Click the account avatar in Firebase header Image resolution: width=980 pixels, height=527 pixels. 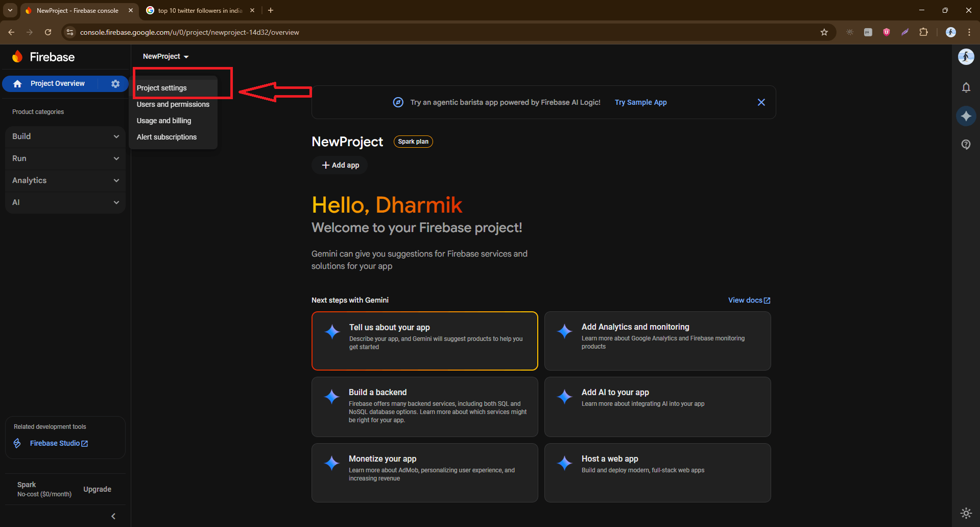[x=966, y=57]
